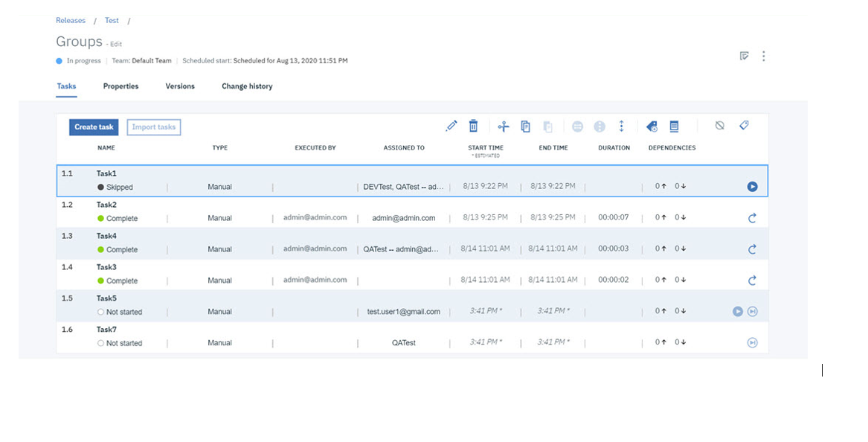Open the compose icon near the top right

(745, 55)
